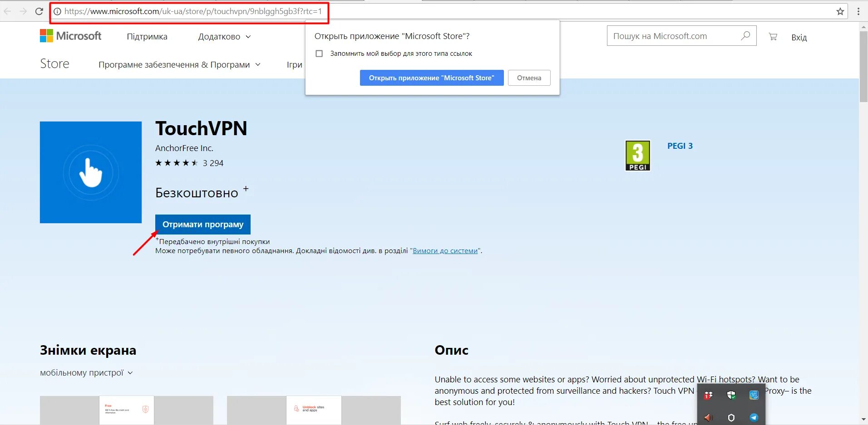Viewport: 868px width, 425px height.
Task: Open Telegram from the system tray
Action: click(x=754, y=417)
